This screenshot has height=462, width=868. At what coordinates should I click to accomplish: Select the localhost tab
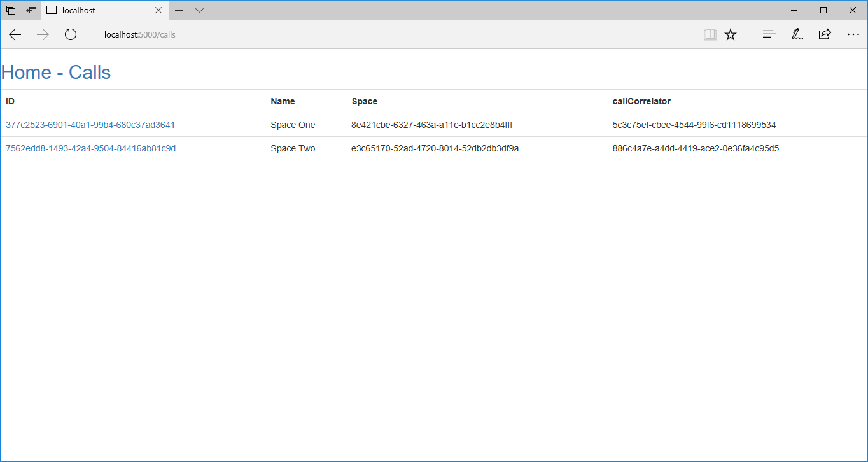pos(105,10)
